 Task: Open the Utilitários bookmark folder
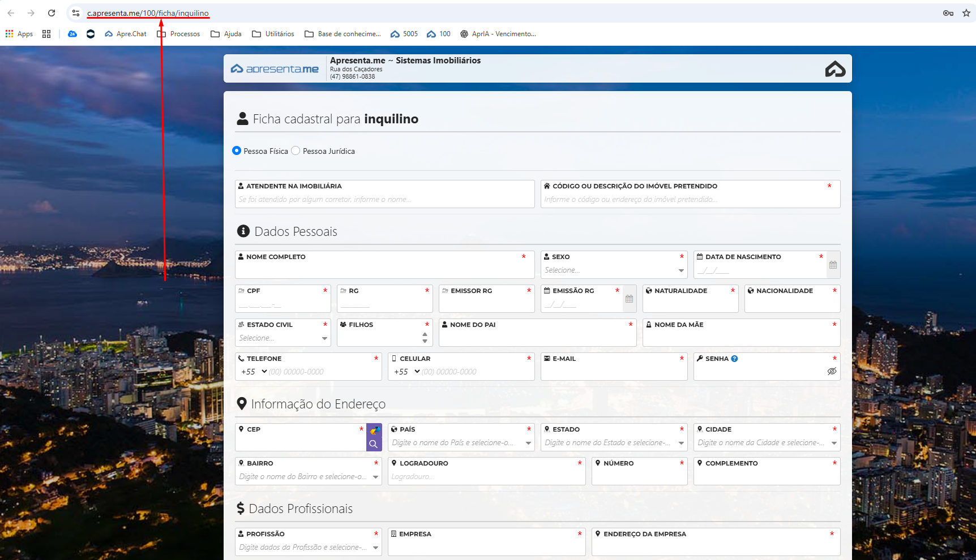[273, 34]
